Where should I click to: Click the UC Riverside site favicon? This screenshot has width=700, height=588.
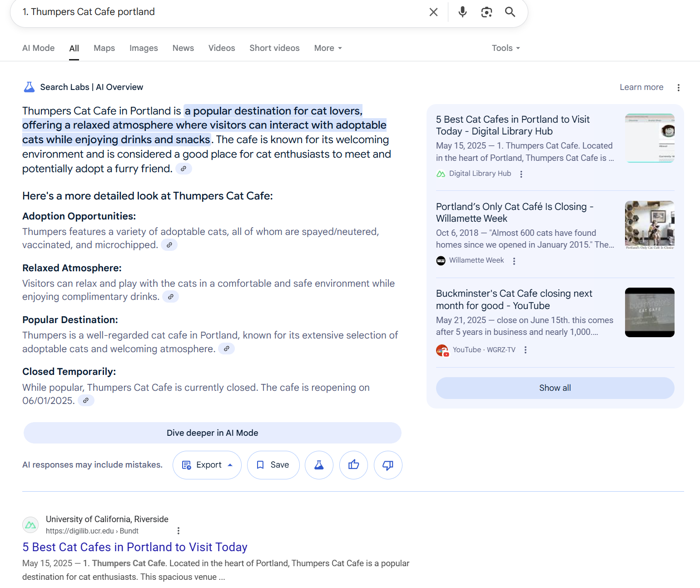click(x=30, y=525)
